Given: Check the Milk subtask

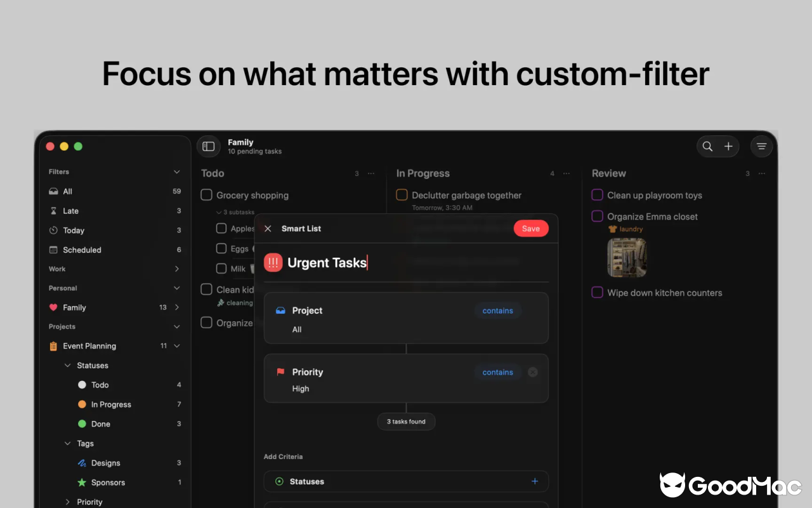Looking at the screenshot, I should tap(221, 269).
